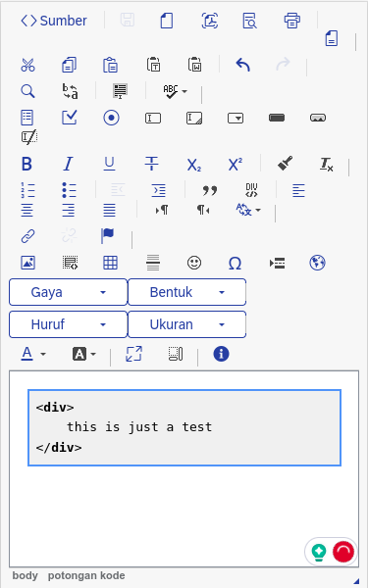This screenshot has width=368, height=588.
Task: Click the Select All icon
Action: [120, 91]
